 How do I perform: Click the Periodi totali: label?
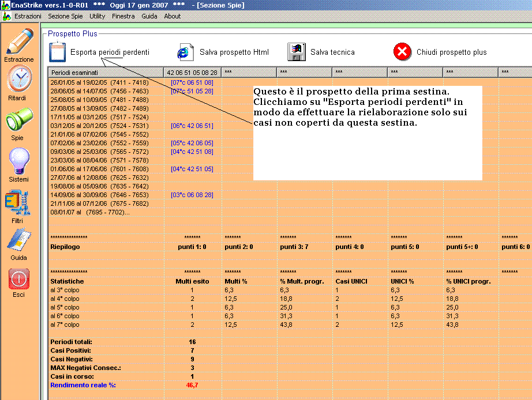[x=71, y=342]
